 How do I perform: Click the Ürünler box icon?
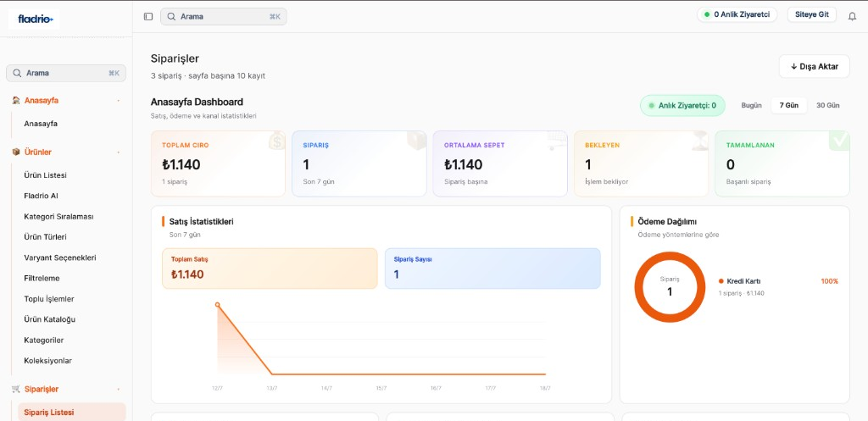[x=16, y=152]
